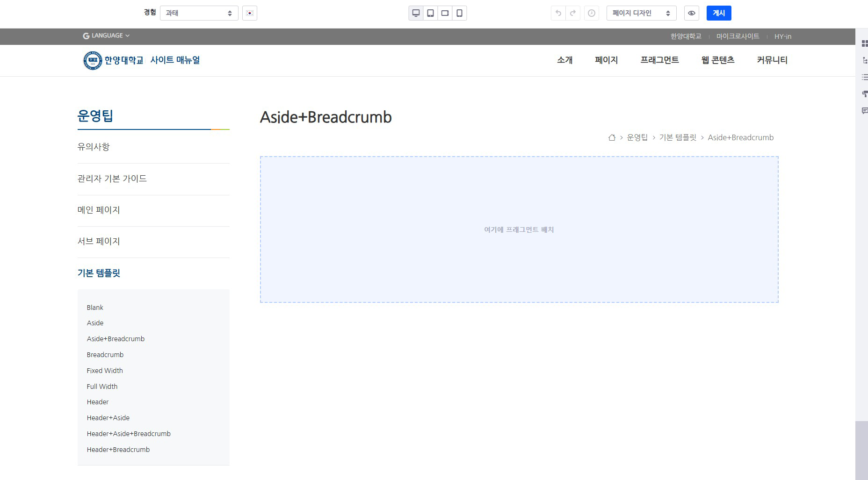Switch to landscape phone viewport
The width and height of the screenshot is (868, 480).
click(x=445, y=13)
